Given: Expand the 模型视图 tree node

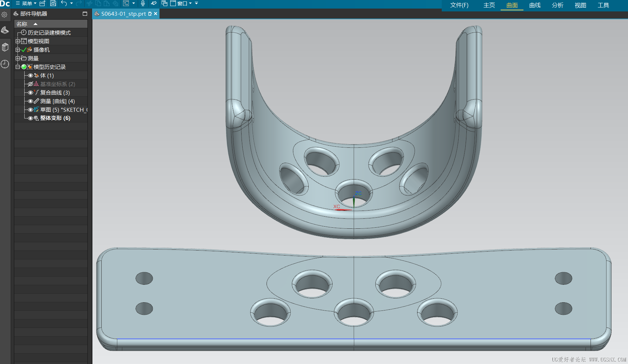Looking at the screenshot, I should (17, 41).
